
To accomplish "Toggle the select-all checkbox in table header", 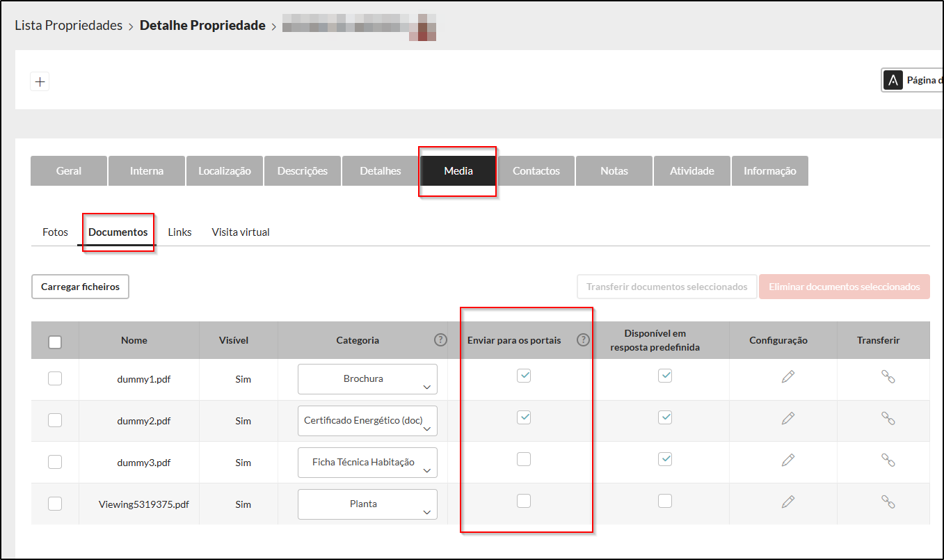I will coord(55,342).
